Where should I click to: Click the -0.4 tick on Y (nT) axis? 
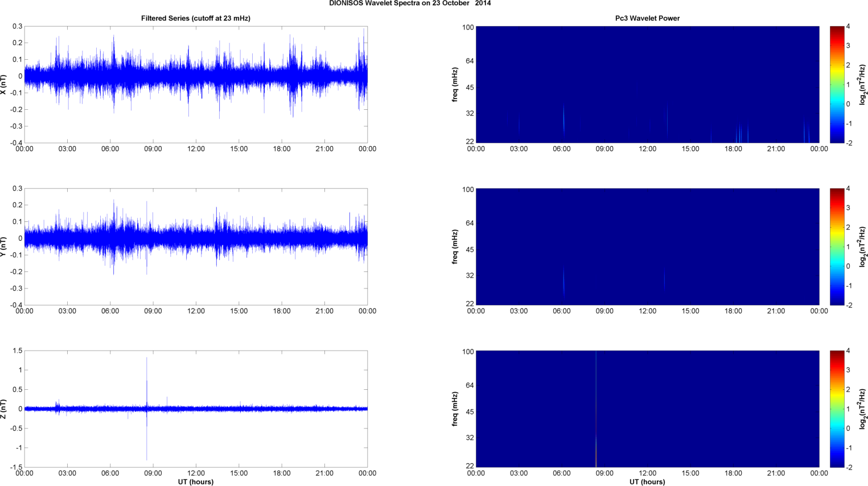click(x=16, y=305)
